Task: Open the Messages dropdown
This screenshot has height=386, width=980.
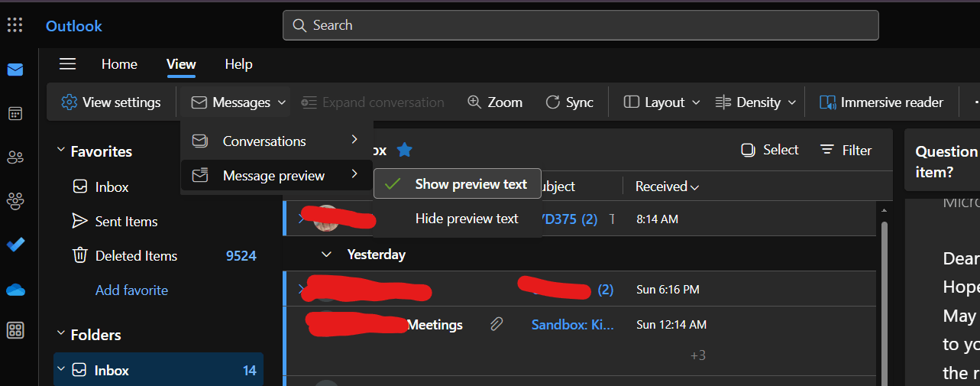Action: (x=238, y=102)
